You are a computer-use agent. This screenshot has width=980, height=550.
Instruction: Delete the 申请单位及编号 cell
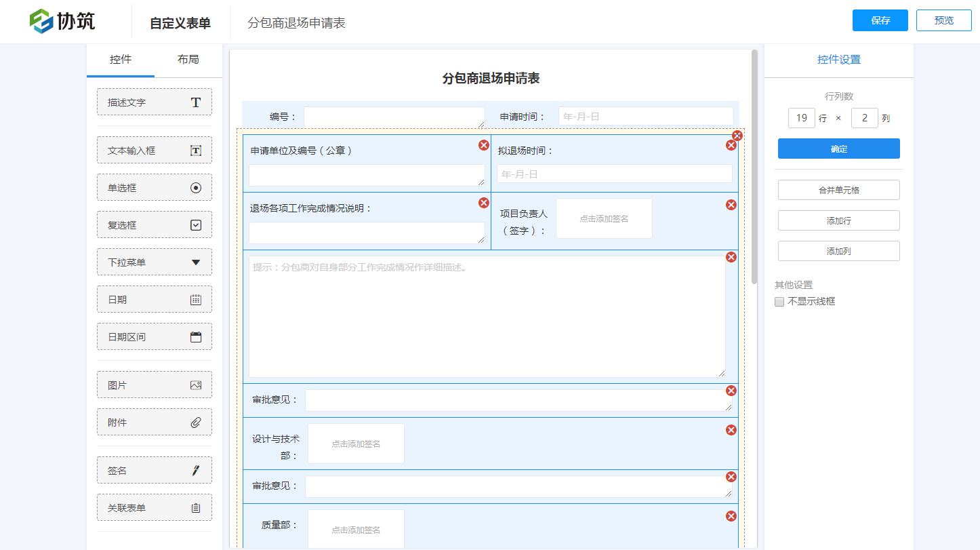click(484, 145)
